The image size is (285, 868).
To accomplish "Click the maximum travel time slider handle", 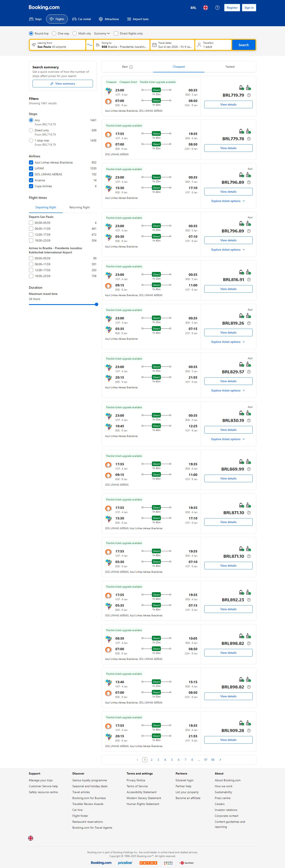I will [97, 304].
